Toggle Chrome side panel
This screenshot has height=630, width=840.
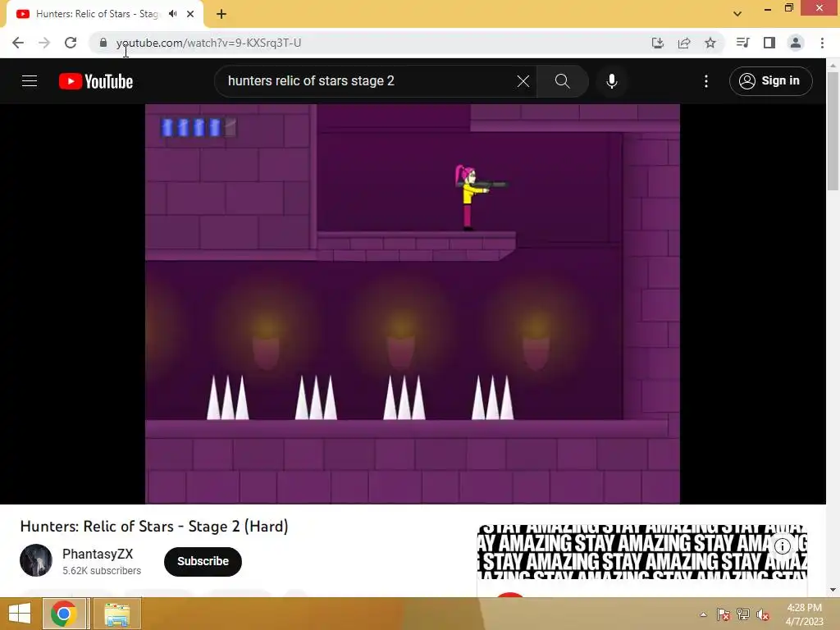[x=769, y=43]
